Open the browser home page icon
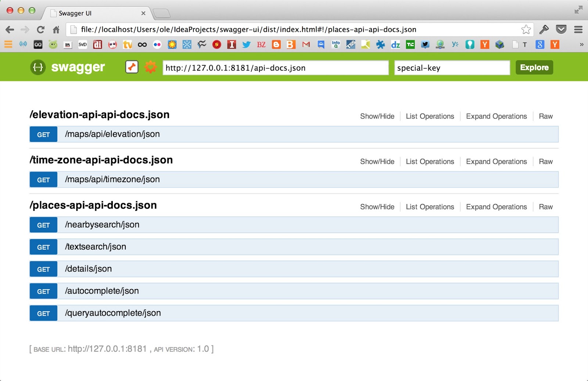Image resolution: width=588 pixels, height=381 pixels. tap(56, 29)
